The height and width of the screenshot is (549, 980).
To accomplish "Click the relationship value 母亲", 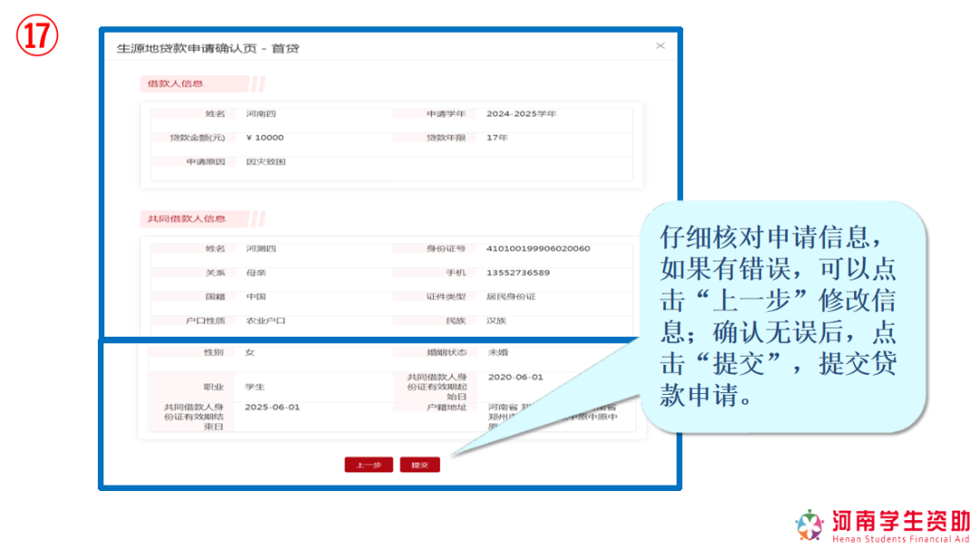I will click(x=255, y=272).
